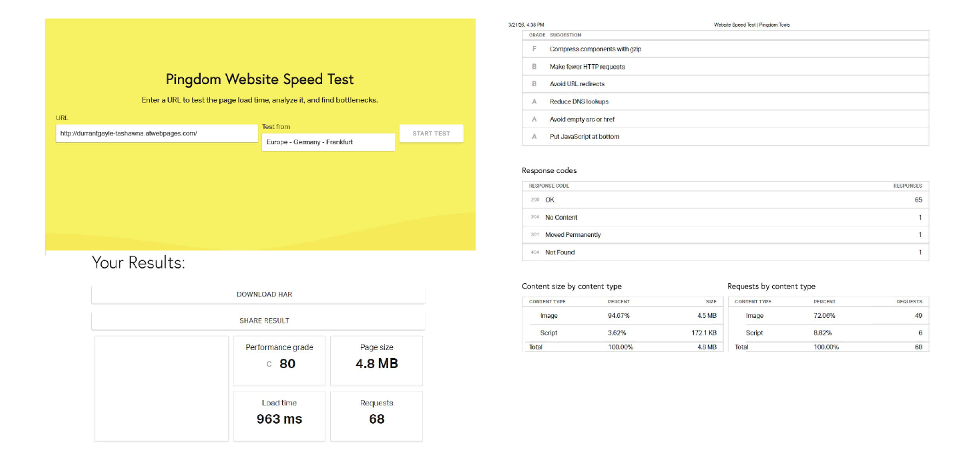Screen dimensions: 980x462
Task: Click the 'Your Results:' heading
Action: [x=139, y=263]
